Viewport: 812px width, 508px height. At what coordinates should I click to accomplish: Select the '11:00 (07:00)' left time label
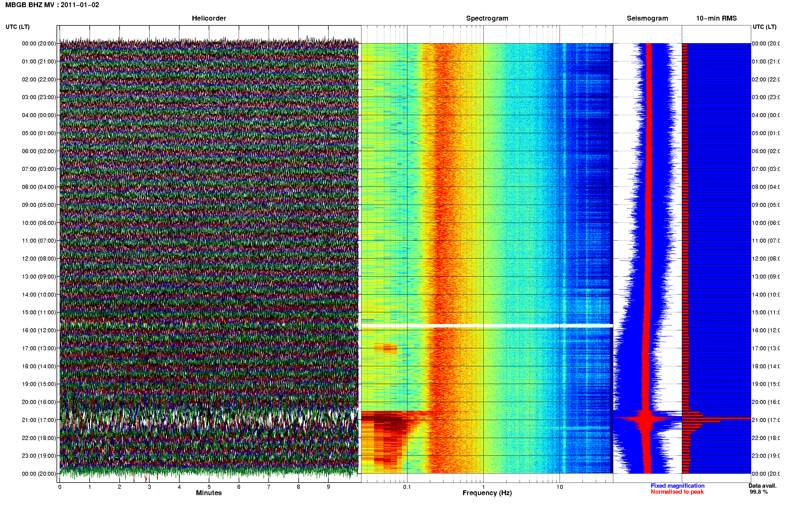coord(39,241)
